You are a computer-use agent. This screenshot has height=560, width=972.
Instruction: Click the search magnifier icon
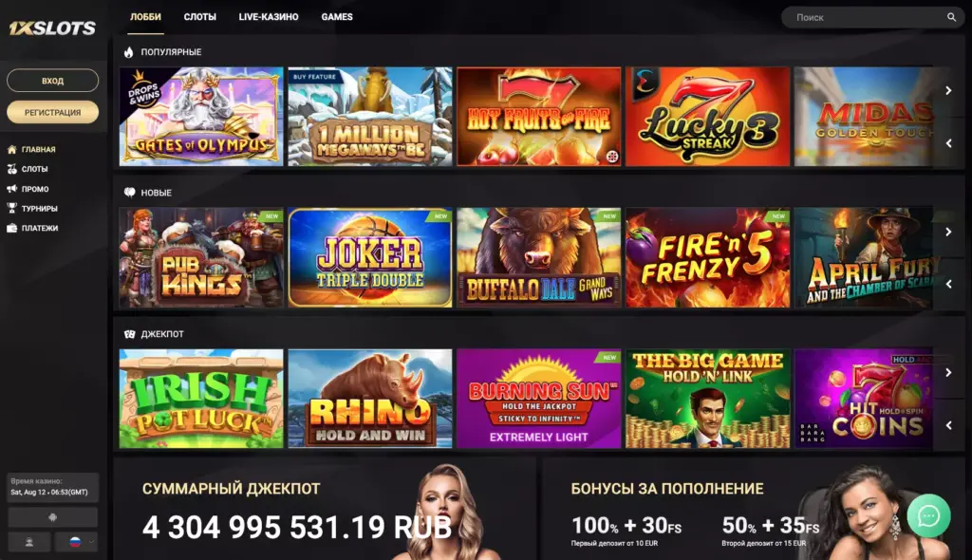[951, 17]
